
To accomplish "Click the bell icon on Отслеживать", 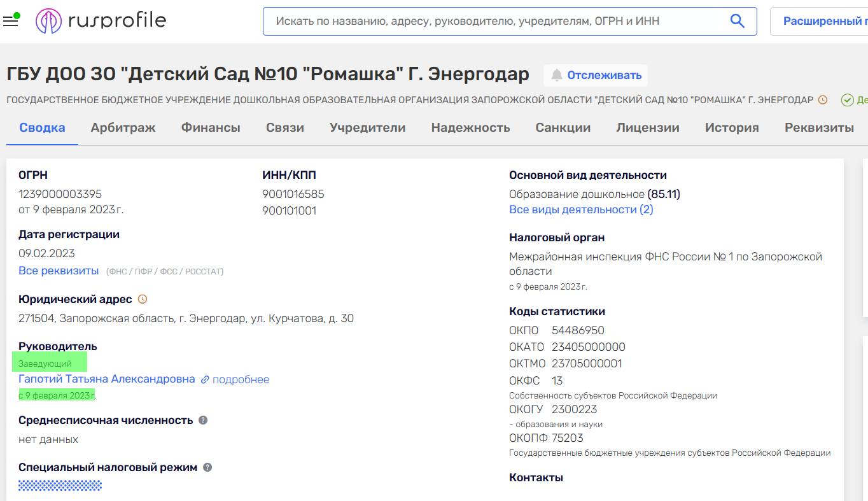I will pos(556,75).
